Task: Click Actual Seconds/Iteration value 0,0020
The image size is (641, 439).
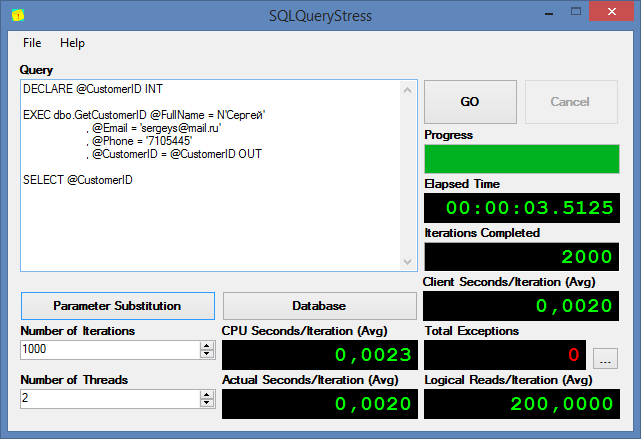Action: pyautogui.click(x=320, y=404)
